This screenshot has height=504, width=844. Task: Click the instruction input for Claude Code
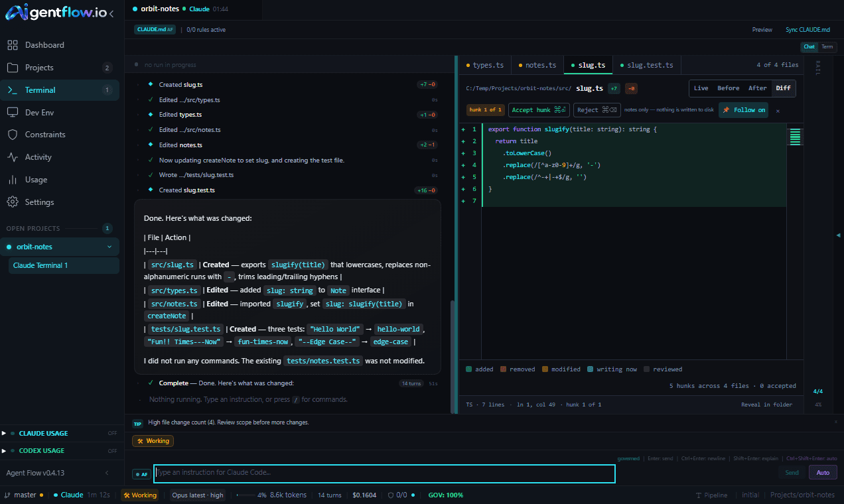(384, 473)
